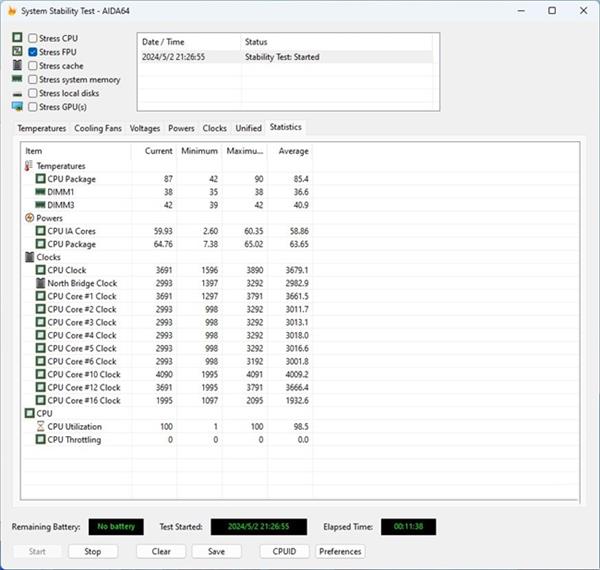Click the AIDA64 flame icon in title bar
Screen dimensions: 600x570
coord(12,11)
